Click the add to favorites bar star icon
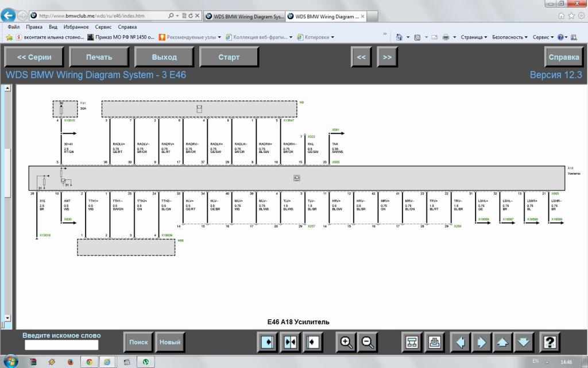The image size is (588, 368). point(9,37)
